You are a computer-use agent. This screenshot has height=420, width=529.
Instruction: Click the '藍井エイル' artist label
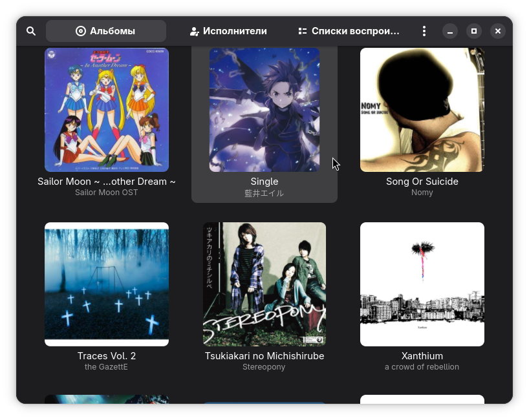click(x=264, y=193)
